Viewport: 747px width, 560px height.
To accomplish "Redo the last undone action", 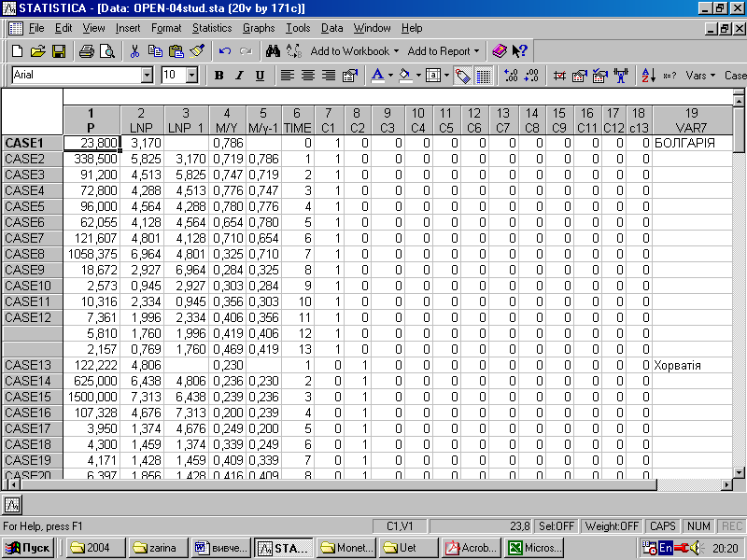I will [246, 51].
